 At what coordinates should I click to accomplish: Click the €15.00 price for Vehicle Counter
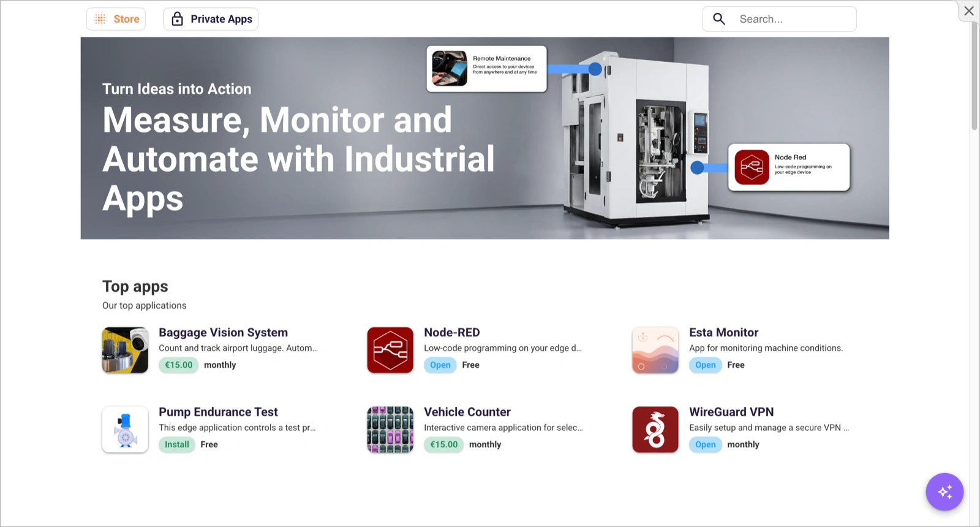pos(443,444)
